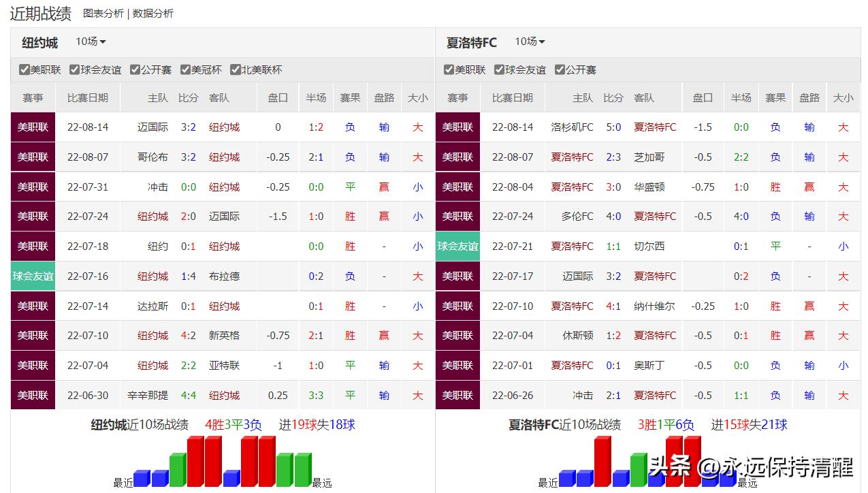The width and height of the screenshot is (868, 493).
Task: Click 新英格 team name
Action: click(225, 336)
